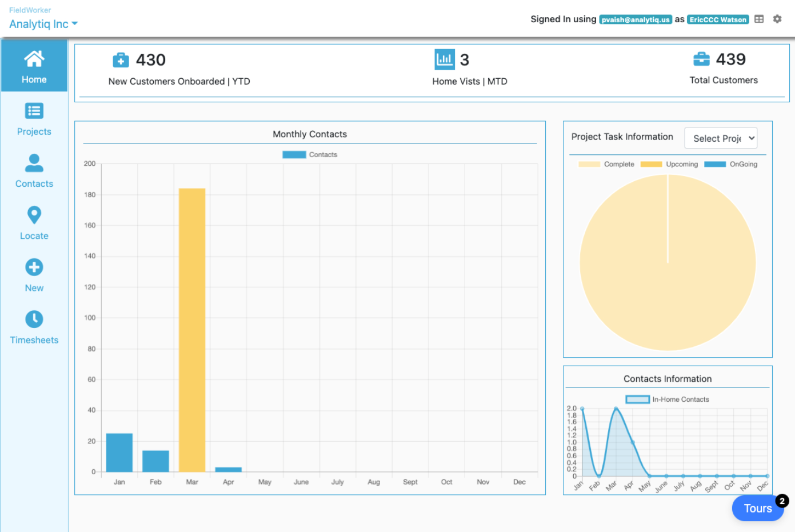Click the Home Vists | MTD label
795x532 pixels.
click(470, 81)
